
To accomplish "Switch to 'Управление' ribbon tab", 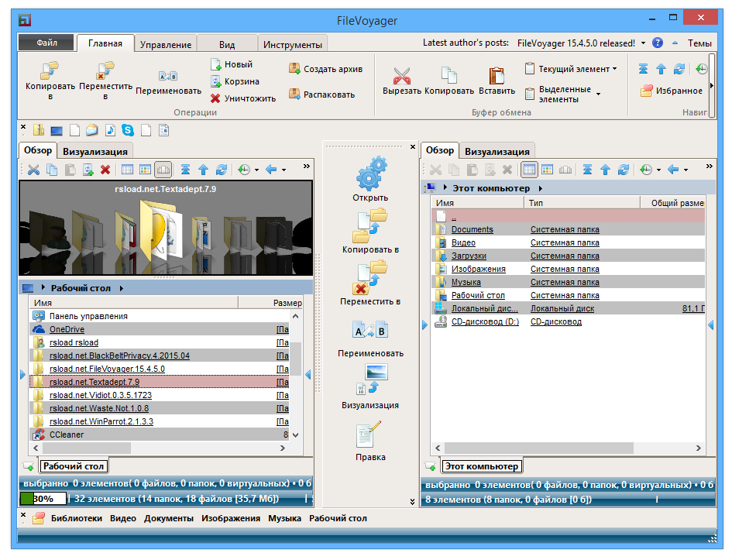I will pyautogui.click(x=166, y=44).
